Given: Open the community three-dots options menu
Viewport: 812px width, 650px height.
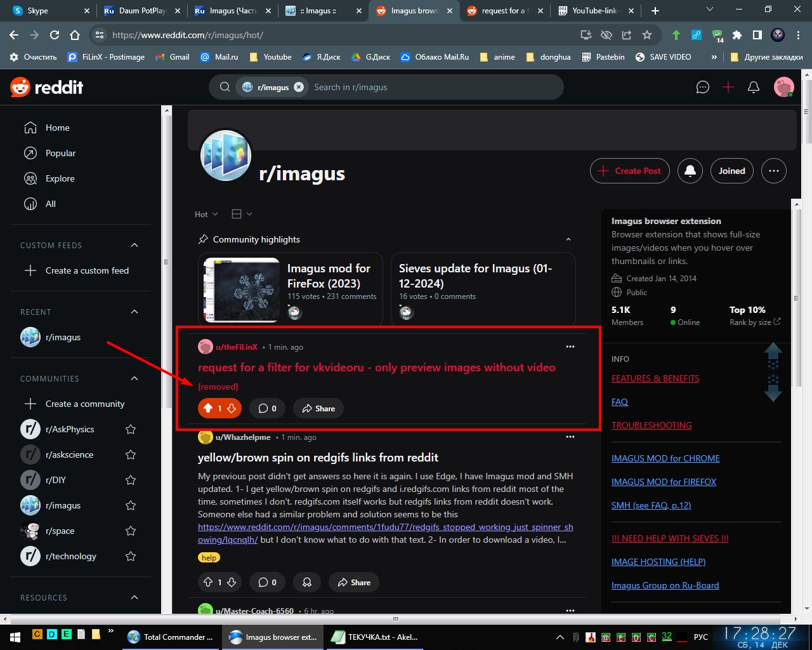Looking at the screenshot, I should 774,171.
